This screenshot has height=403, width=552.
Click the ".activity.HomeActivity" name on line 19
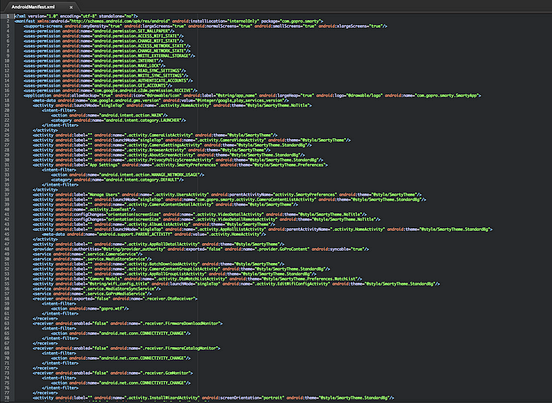pos(182,105)
